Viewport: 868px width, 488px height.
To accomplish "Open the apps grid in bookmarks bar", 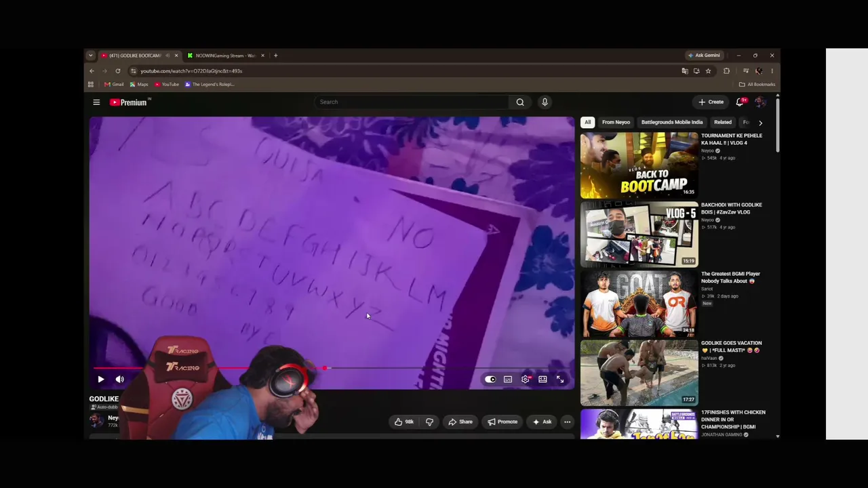I will [x=90, y=85].
